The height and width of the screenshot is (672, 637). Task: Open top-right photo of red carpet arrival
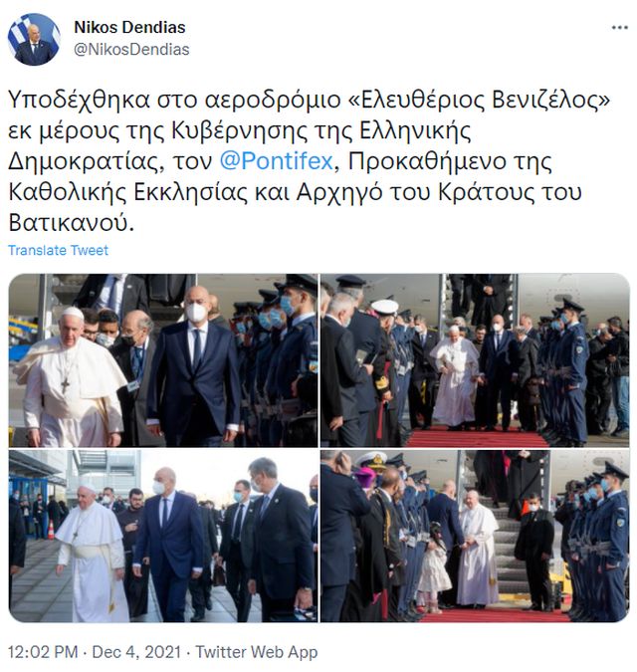[475, 360]
